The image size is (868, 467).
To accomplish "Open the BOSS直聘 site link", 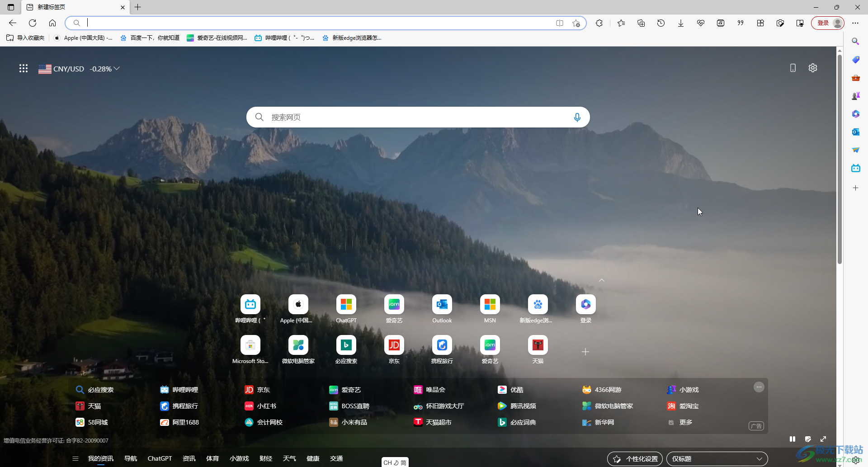I will pyautogui.click(x=349, y=406).
